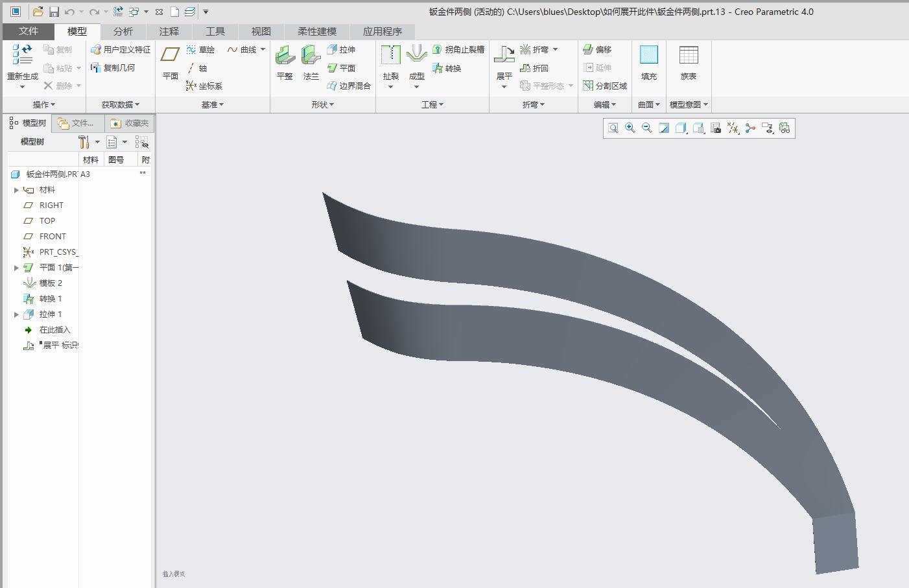This screenshot has width=909, height=588.
Task: Redo the action in quick access toolbar
Action: (95, 12)
